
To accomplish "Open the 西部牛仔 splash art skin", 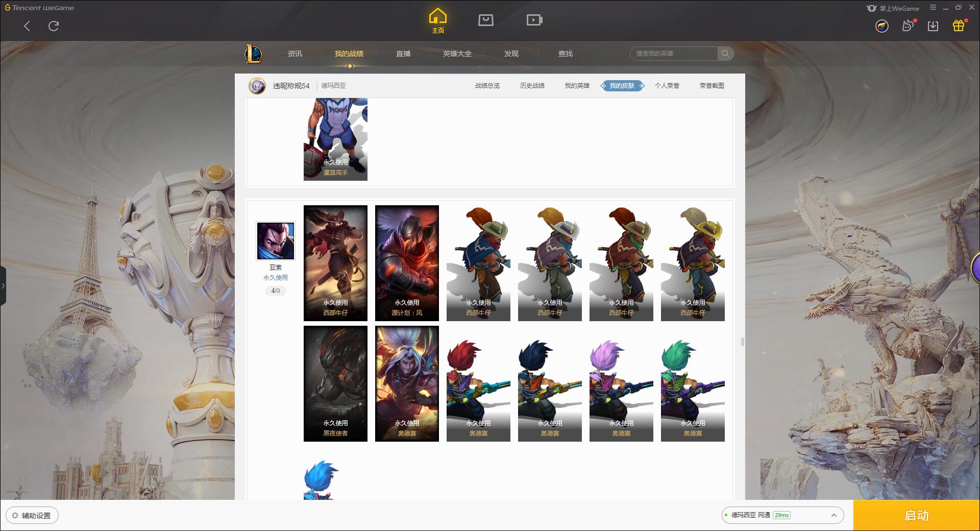I will (x=335, y=263).
